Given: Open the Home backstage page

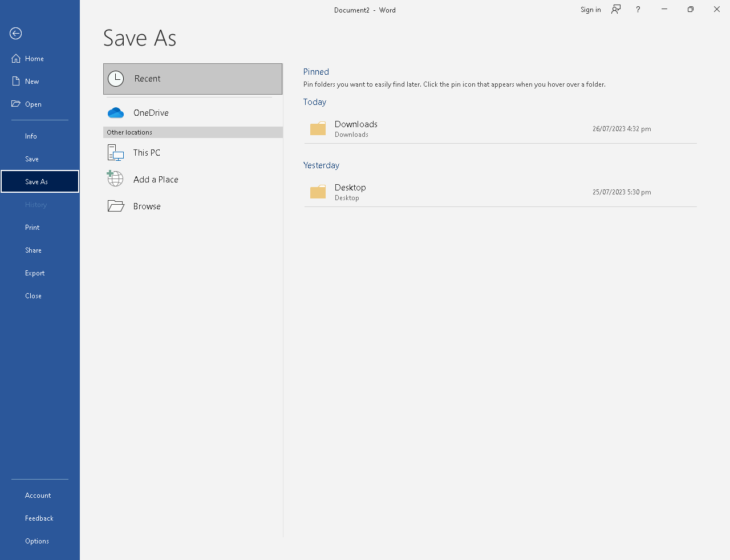Looking at the screenshot, I should (x=40, y=59).
